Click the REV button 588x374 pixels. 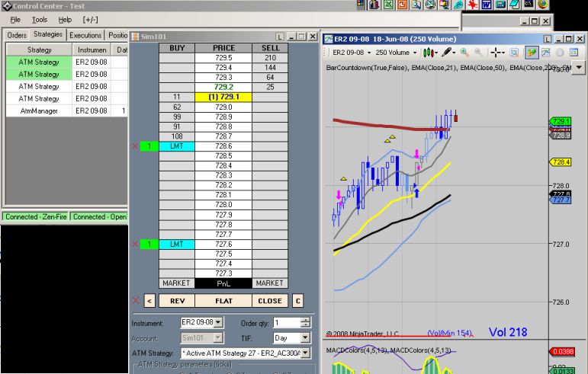click(177, 301)
